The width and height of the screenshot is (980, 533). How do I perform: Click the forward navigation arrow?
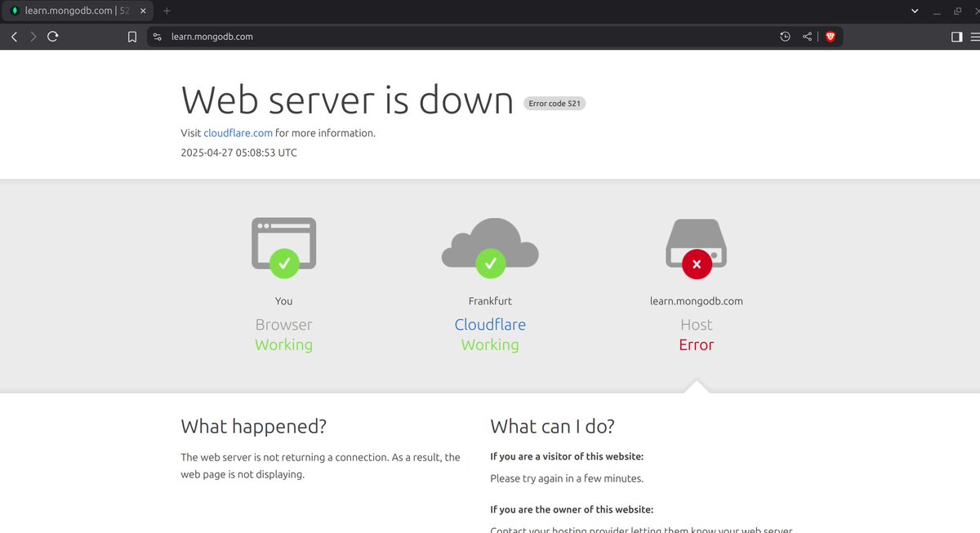click(33, 36)
